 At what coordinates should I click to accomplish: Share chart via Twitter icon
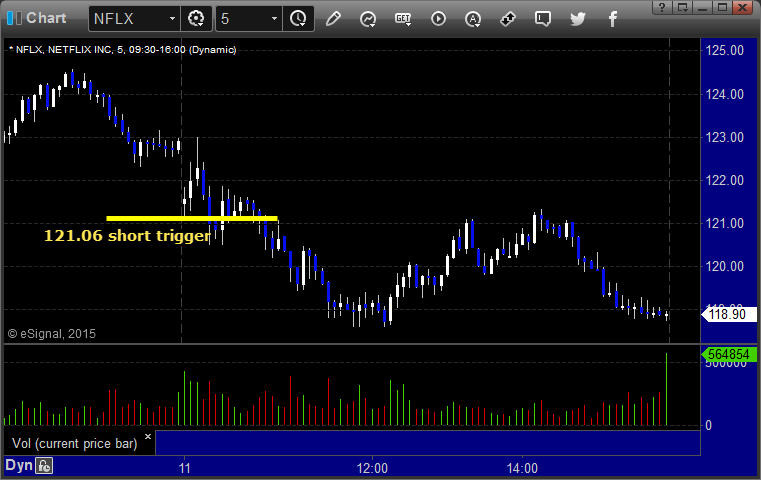[x=578, y=19]
